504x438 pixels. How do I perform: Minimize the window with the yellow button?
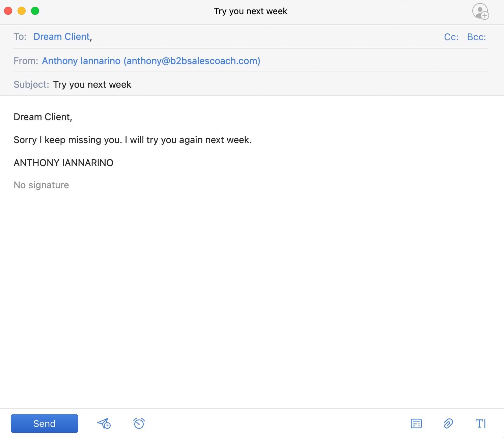click(22, 11)
